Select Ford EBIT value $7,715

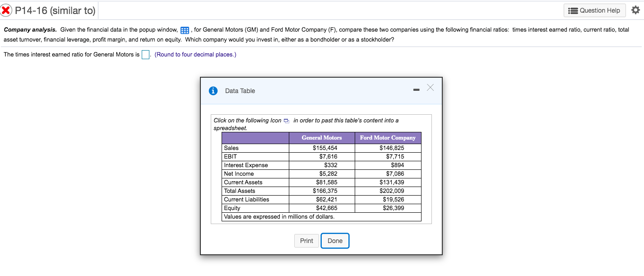click(x=395, y=157)
